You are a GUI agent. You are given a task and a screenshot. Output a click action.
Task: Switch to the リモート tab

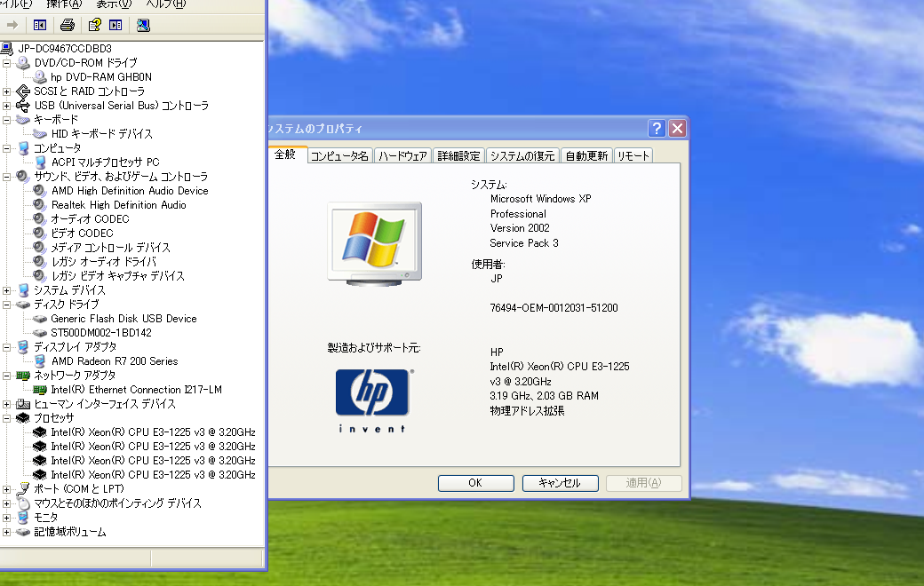click(633, 156)
